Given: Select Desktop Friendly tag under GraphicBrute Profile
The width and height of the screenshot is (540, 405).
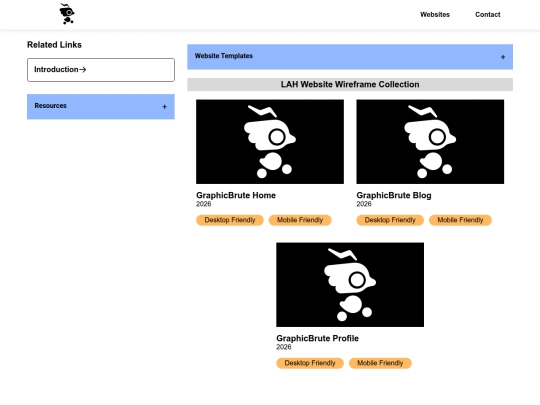Looking at the screenshot, I should (310, 363).
